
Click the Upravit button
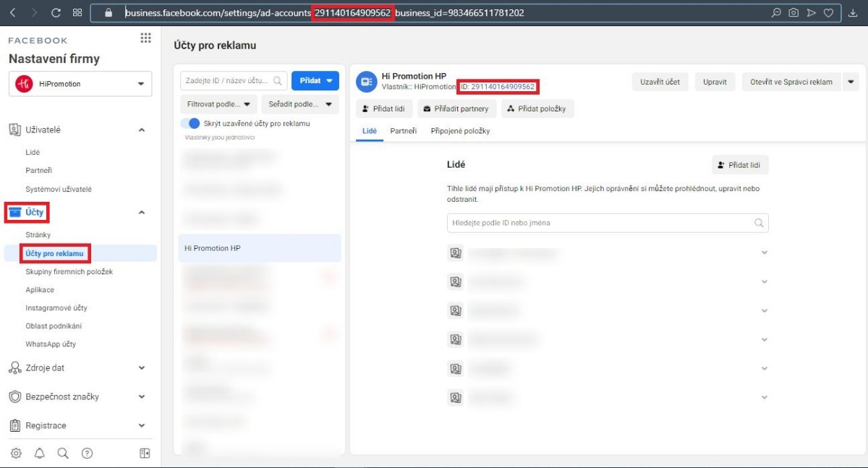[x=715, y=82]
